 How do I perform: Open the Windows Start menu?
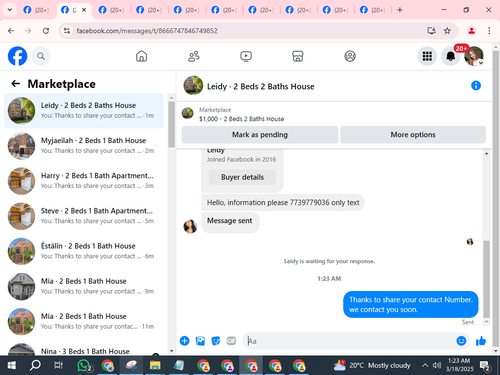(12, 366)
